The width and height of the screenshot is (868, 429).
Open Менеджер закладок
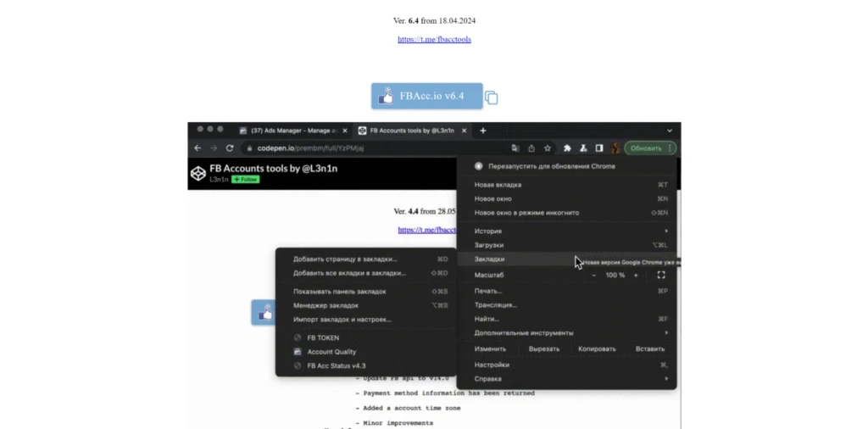tap(366, 305)
